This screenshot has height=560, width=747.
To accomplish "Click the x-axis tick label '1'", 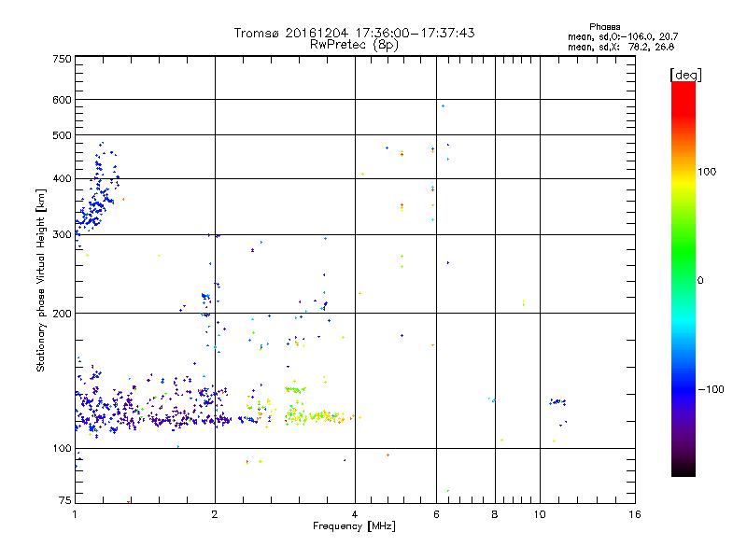I will [x=75, y=514].
